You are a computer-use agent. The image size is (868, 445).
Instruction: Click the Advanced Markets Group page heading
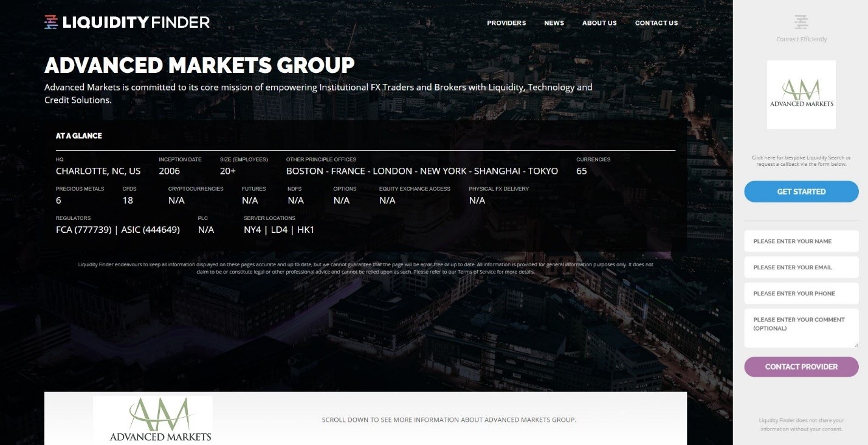coord(199,65)
